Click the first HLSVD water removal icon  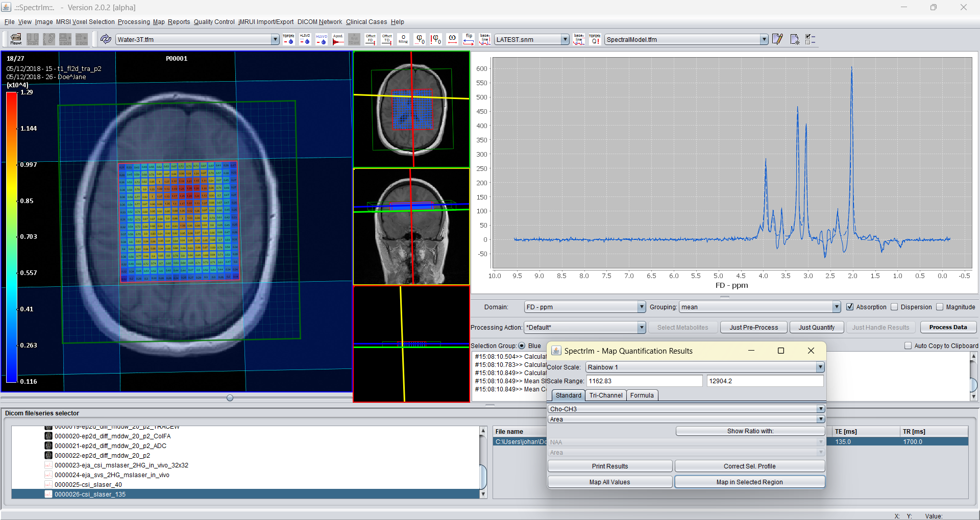click(305, 39)
